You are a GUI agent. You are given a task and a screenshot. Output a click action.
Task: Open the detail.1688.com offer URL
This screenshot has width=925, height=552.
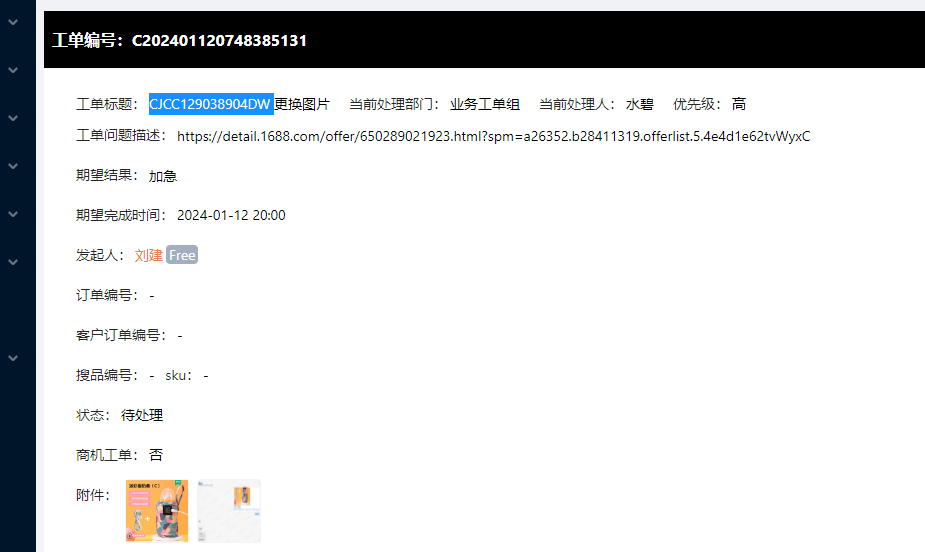coord(493,136)
